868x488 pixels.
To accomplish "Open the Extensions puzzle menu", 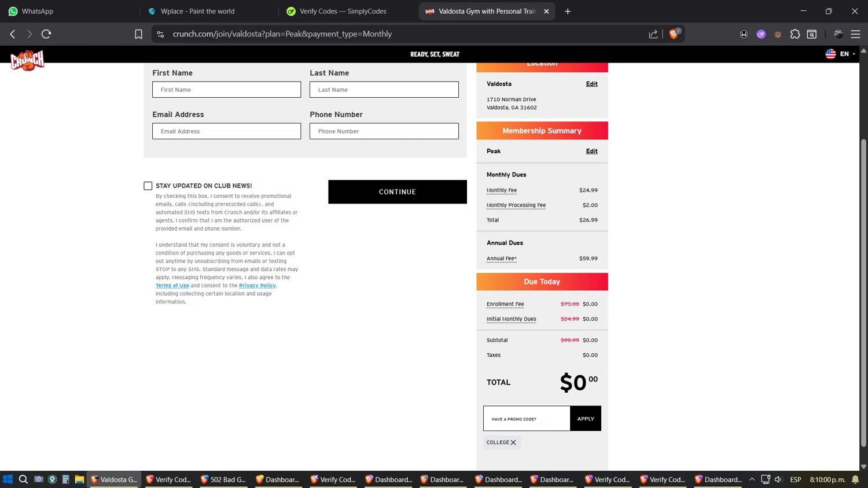I will 795,34.
